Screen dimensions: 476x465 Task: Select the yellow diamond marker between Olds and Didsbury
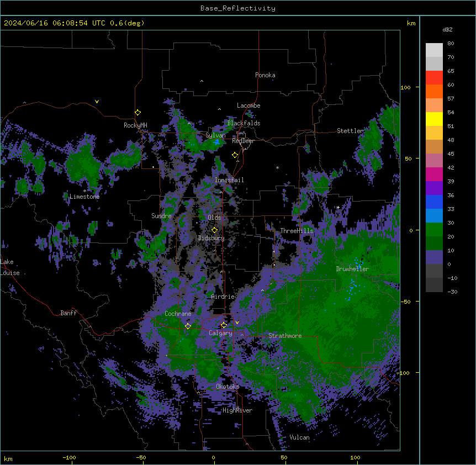pyautogui.click(x=214, y=230)
